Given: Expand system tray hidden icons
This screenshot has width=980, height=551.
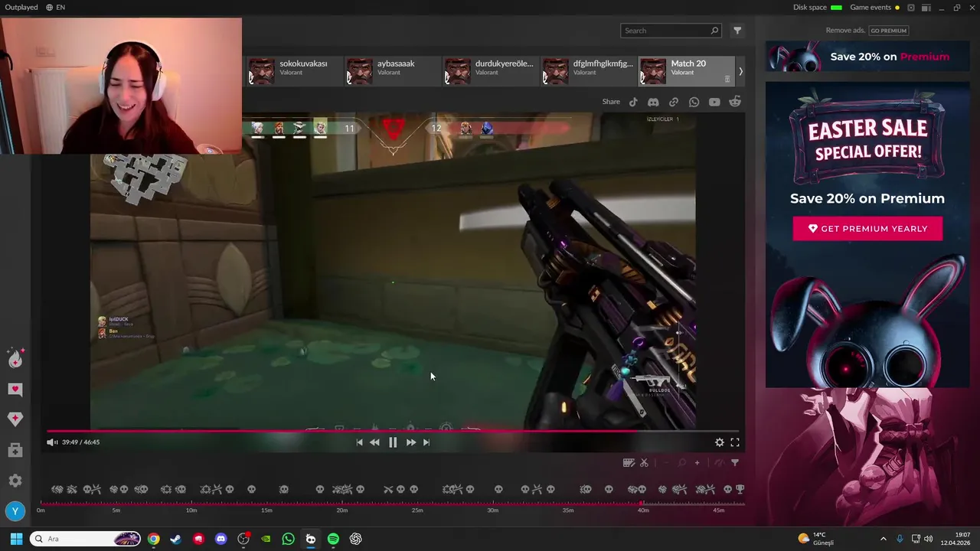Looking at the screenshot, I should coord(883,539).
